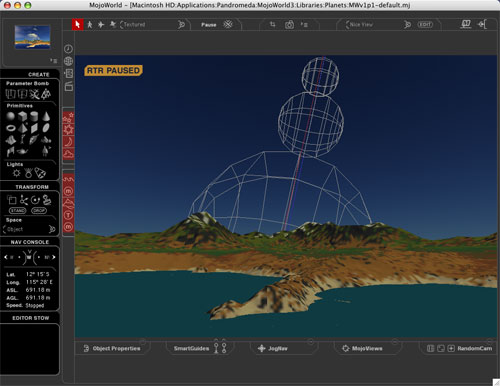Switch to walking navigation mode icon
The image size is (500, 386).
click(x=90, y=24)
